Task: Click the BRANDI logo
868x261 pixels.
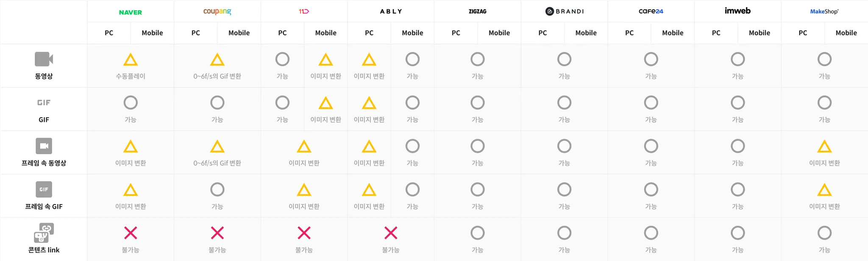Action: tap(564, 11)
